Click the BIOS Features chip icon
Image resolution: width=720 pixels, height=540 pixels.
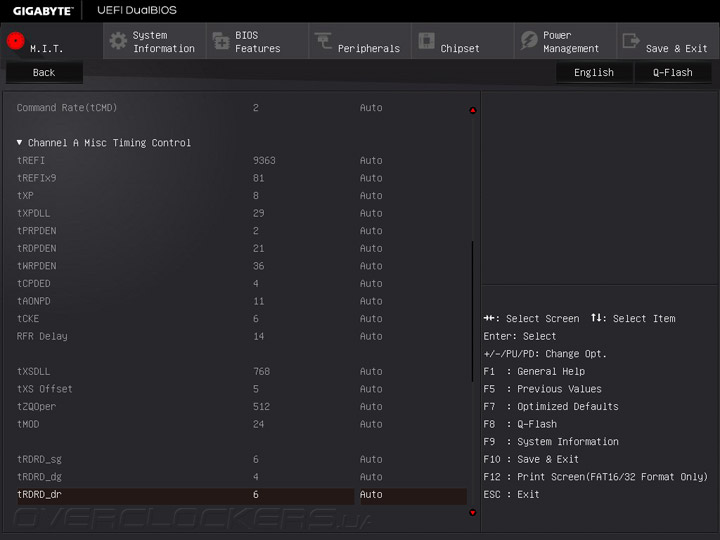(220, 41)
